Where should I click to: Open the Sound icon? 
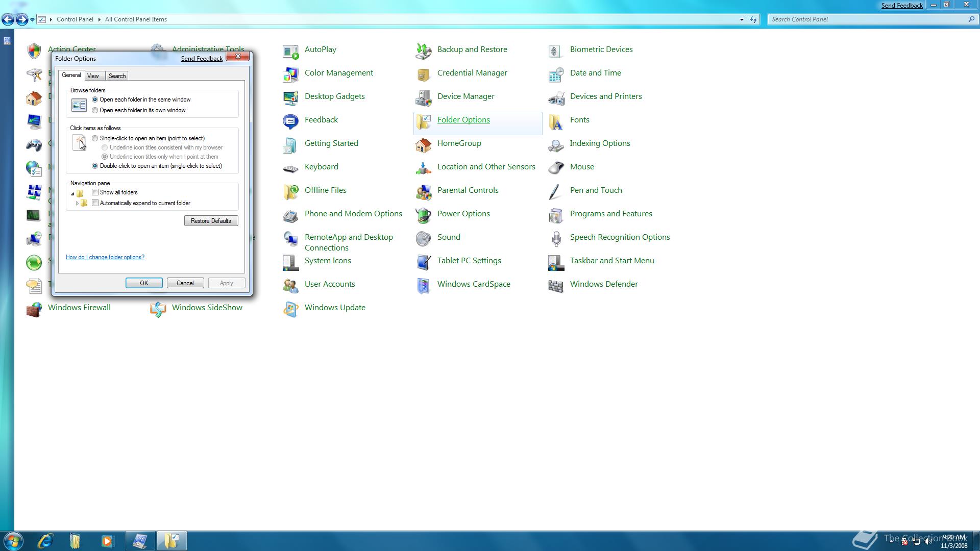(423, 239)
